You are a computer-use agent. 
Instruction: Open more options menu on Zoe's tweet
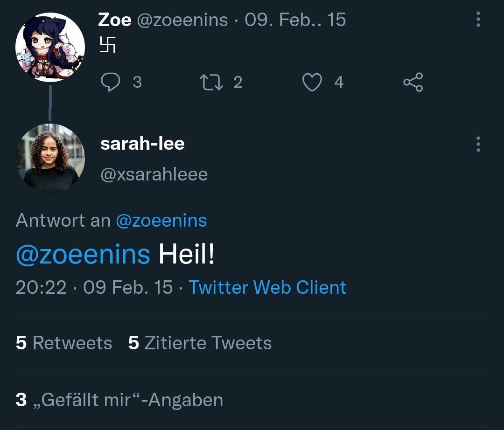click(x=478, y=19)
